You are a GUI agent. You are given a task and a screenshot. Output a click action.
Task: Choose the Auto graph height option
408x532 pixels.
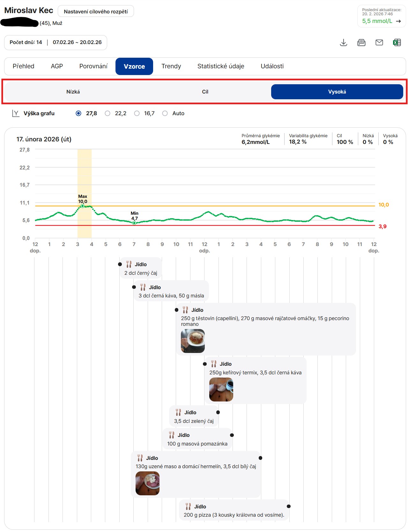pos(165,113)
